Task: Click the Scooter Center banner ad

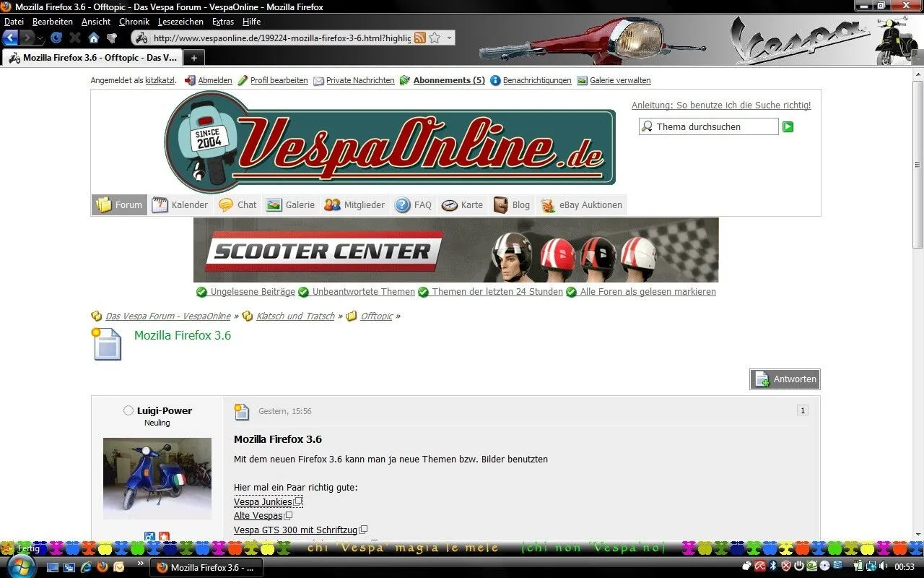Action: (456, 250)
